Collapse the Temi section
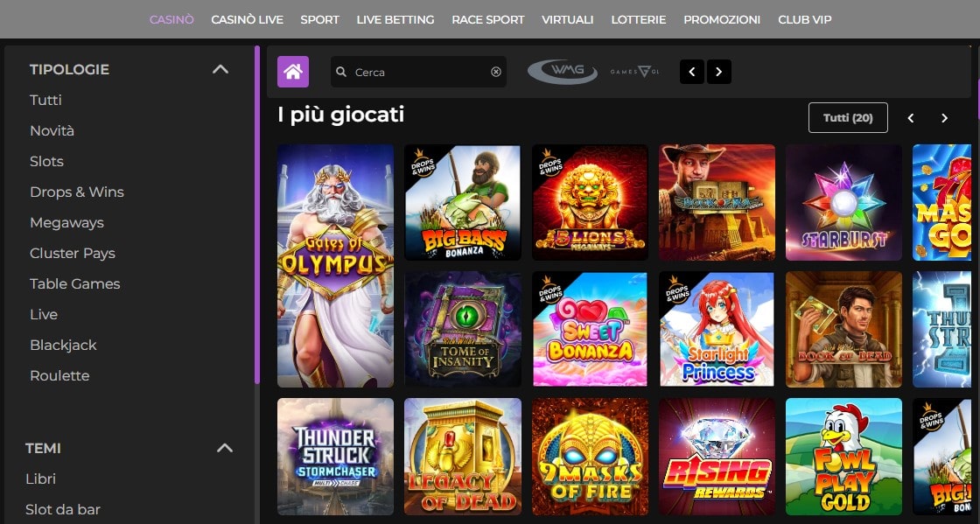This screenshot has height=524, width=980. click(x=224, y=448)
